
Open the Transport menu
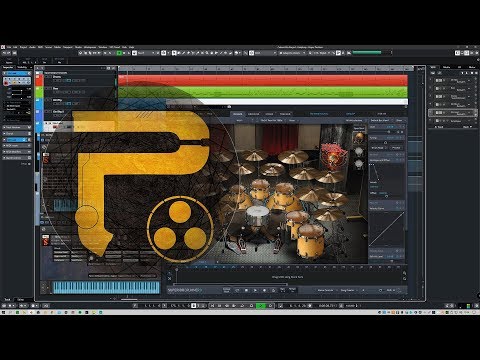click(x=68, y=47)
